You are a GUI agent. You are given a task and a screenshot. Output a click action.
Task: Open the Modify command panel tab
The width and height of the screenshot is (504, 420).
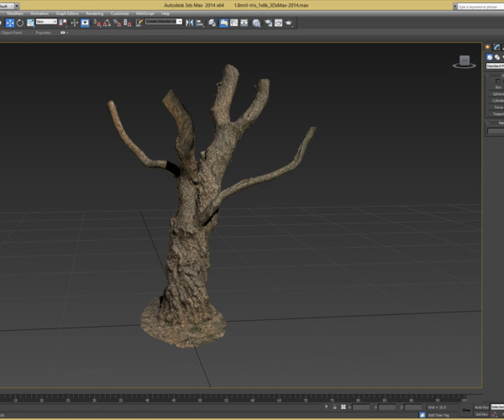[497, 47]
